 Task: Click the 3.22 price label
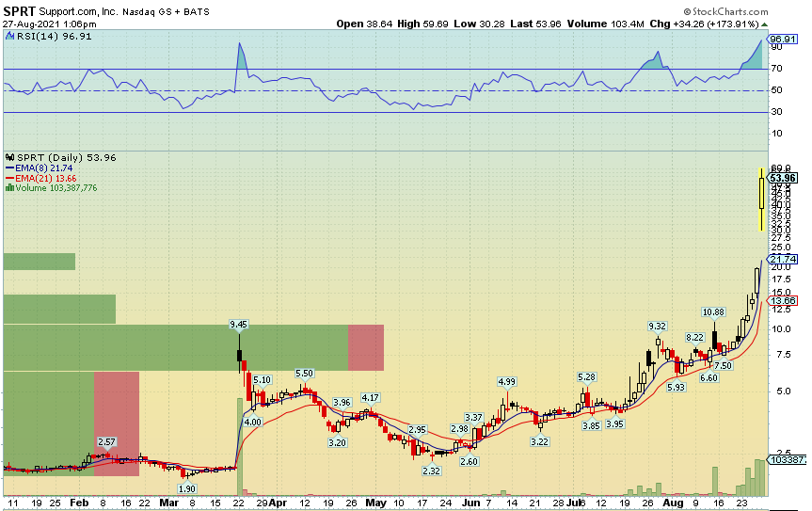[x=539, y=441]
